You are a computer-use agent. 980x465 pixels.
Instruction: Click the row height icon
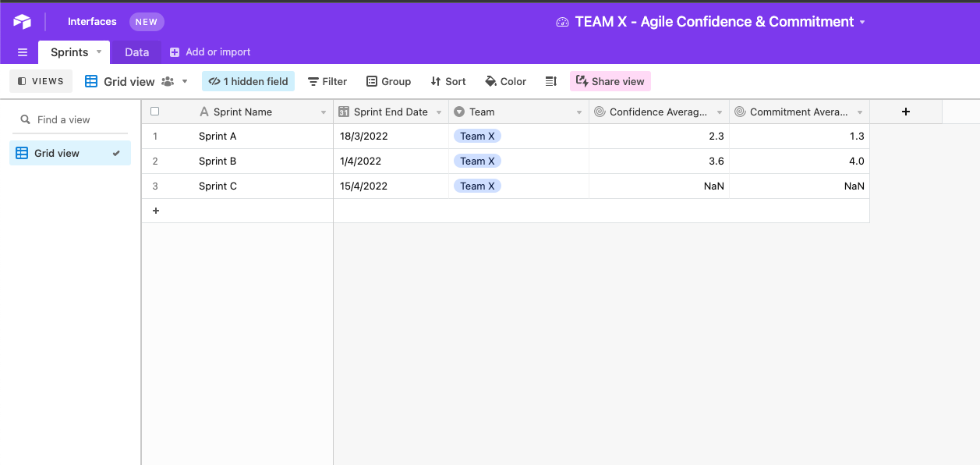[x=550, y=81]
